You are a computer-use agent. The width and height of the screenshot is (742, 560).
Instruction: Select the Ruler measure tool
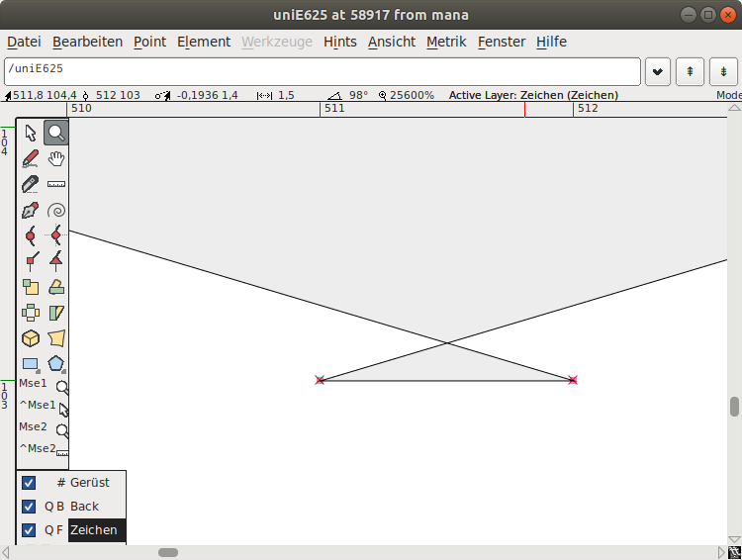[x=56, y=184]
